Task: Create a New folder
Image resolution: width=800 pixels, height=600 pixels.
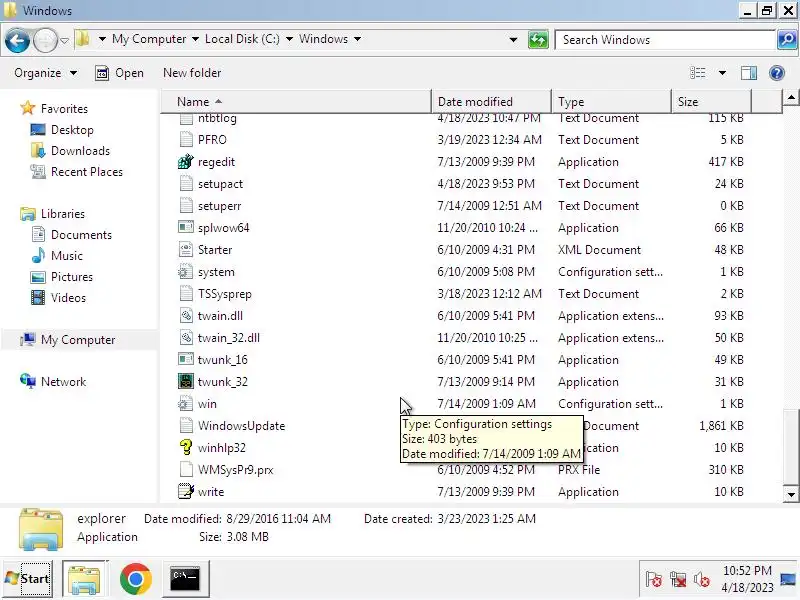Action: (x=192, y=73)
